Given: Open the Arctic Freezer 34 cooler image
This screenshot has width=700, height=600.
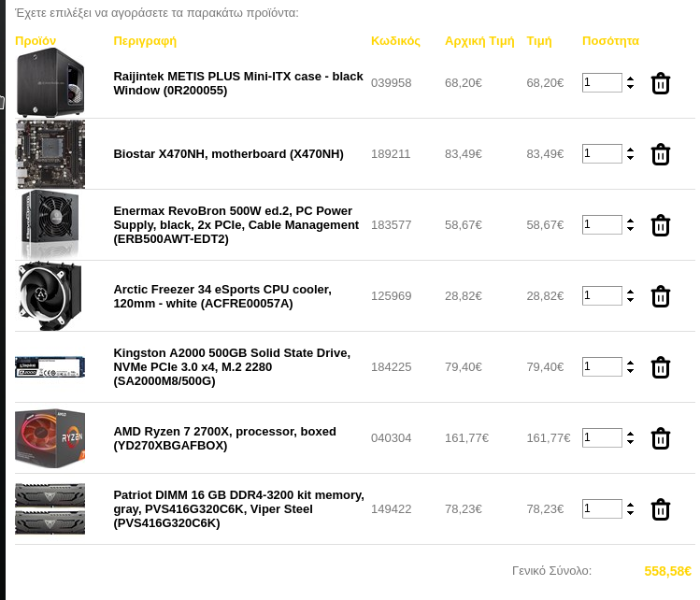Looking at the screenshot, I should point(50,295).
